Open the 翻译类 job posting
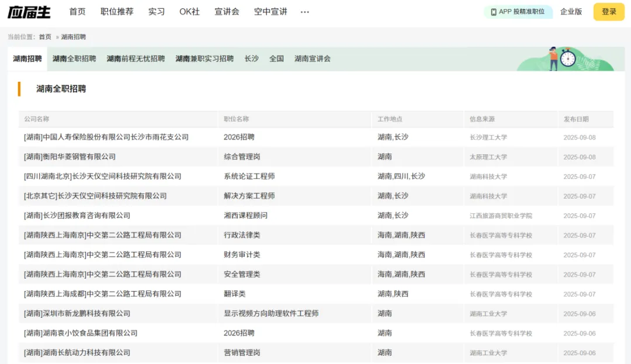631x364 pixels. click(235, 294)
